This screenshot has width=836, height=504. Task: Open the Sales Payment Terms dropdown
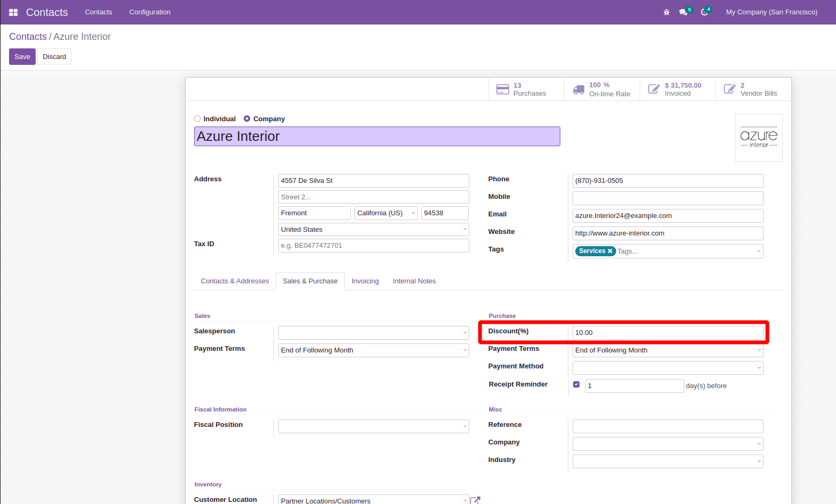coord(374,350)
